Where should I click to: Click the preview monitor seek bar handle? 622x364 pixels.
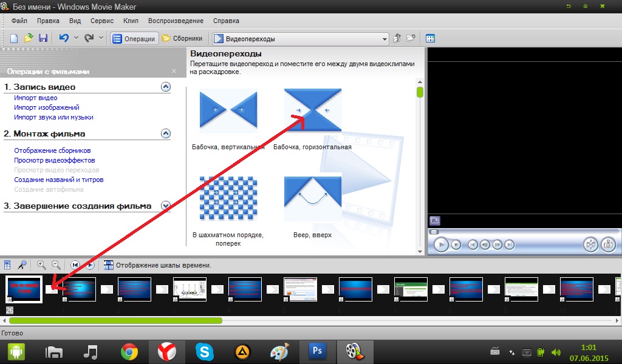(x=435, y=232)
